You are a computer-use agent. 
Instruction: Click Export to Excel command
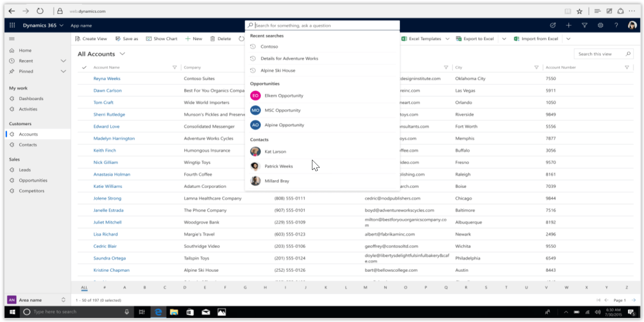475,39
